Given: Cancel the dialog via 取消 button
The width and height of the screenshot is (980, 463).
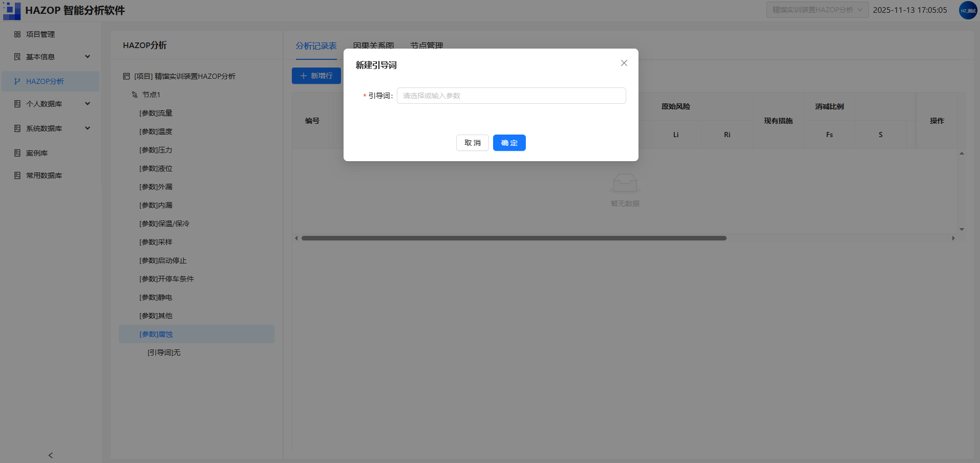Looking at the screenshot, I should (472, 143).
